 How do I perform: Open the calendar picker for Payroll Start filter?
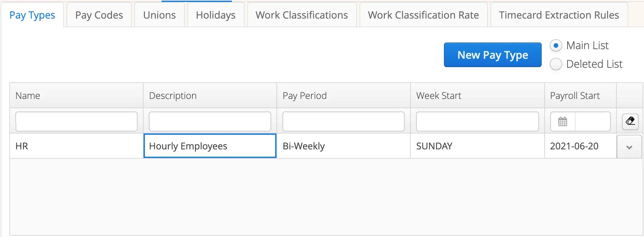pos(563,121)
